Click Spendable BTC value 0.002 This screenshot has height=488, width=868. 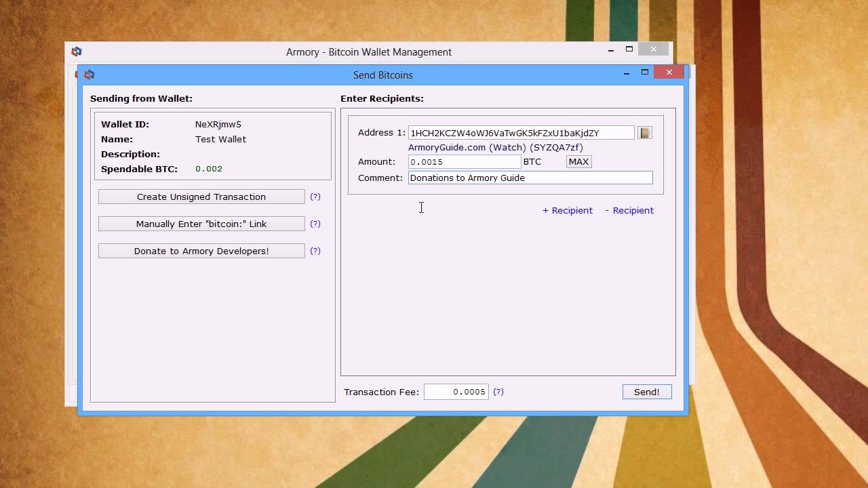(x=209, y=169)
